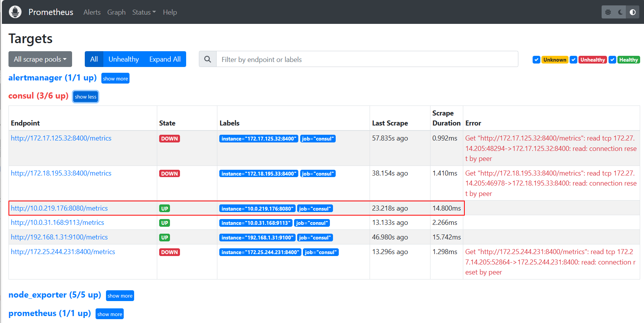Viewport: 644px width, 323px height.
Task: Click the Endpoint column header
Action: (x=25, y=123)
